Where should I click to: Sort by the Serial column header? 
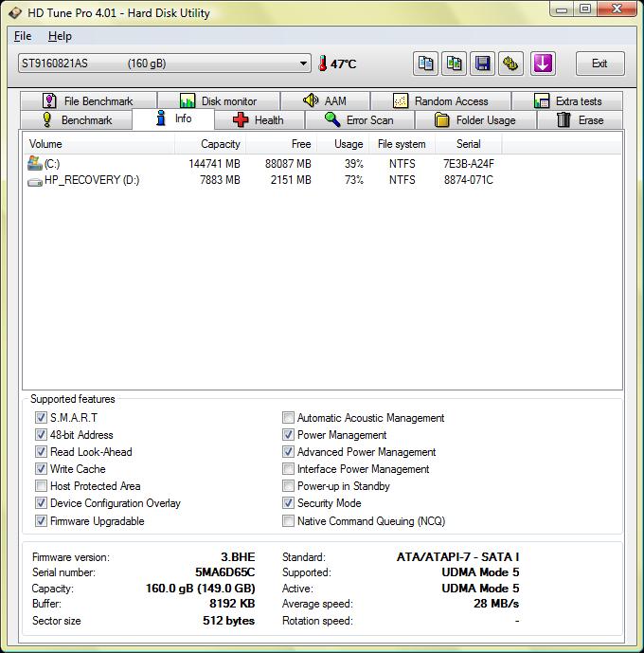469,144
